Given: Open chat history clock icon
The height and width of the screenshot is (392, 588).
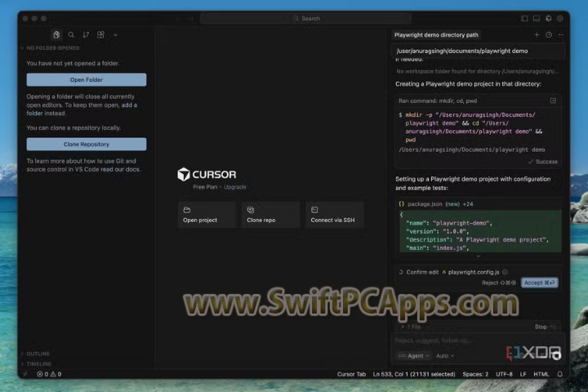Looking at the screenshot, I should pyautogui.click(x=549, y=35).
